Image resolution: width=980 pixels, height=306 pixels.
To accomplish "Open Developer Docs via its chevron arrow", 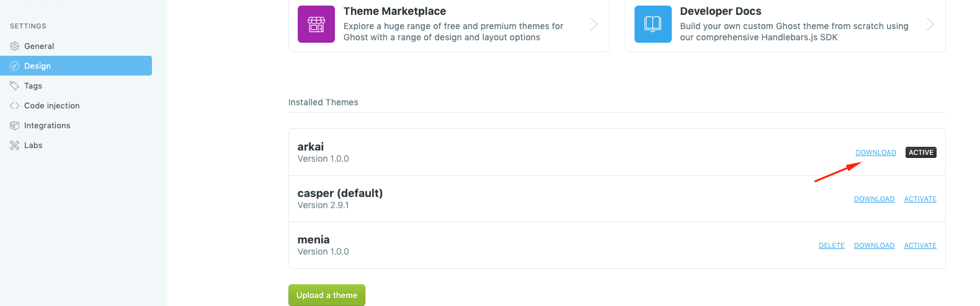I will pyautogui.click(x=930, y=24).
